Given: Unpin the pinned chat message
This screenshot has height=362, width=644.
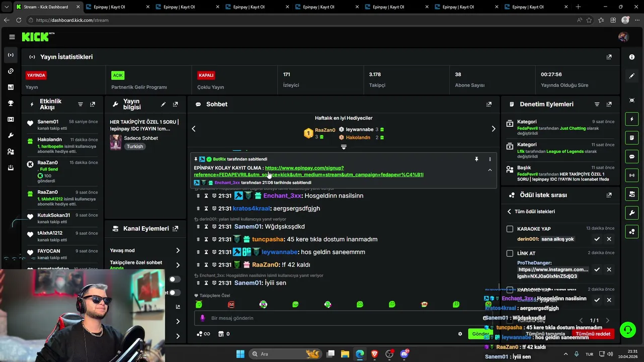Looking at the screenshot, I should [x=476, y=159].
